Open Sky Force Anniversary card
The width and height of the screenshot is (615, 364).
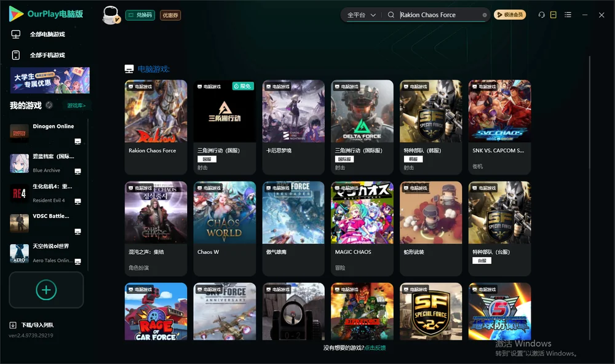[x=224, y=312]
